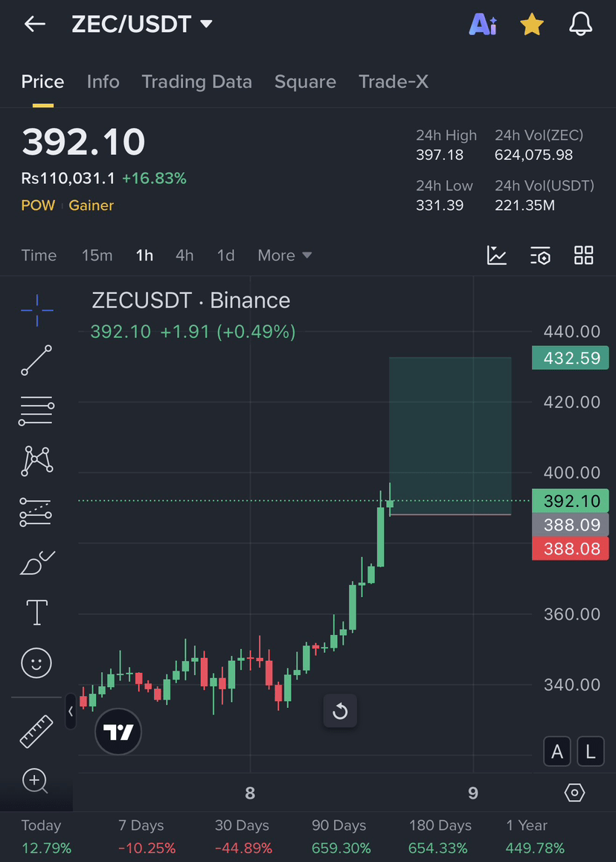This screenshot has width=616, height=862.
Task: Switch to the Info tab
Action: pos(103,82)
